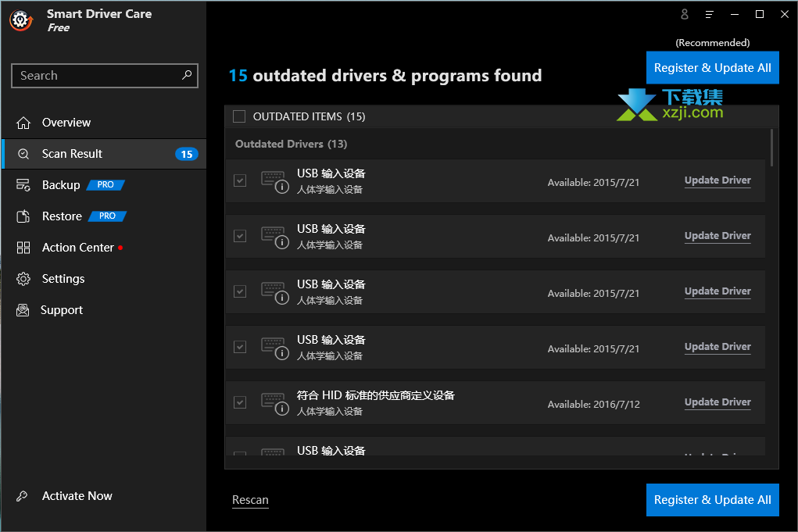Click Update Driver on the first USB 输入设备 row
The image size is (798, 532).
tap(717, 180)
